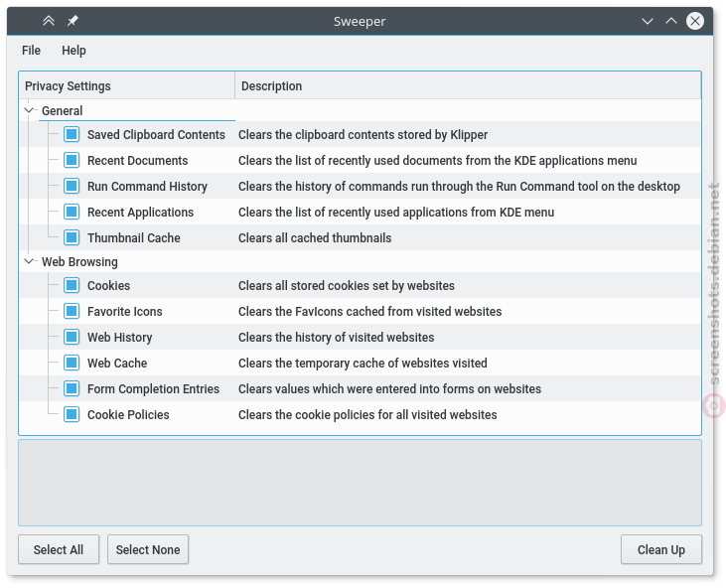Click the pin window icon in title bar
The image size is (726, 588).
73,21
